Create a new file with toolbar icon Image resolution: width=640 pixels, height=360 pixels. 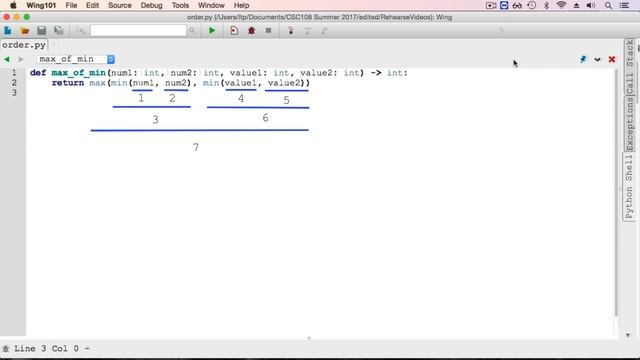[x=8, y=31]
